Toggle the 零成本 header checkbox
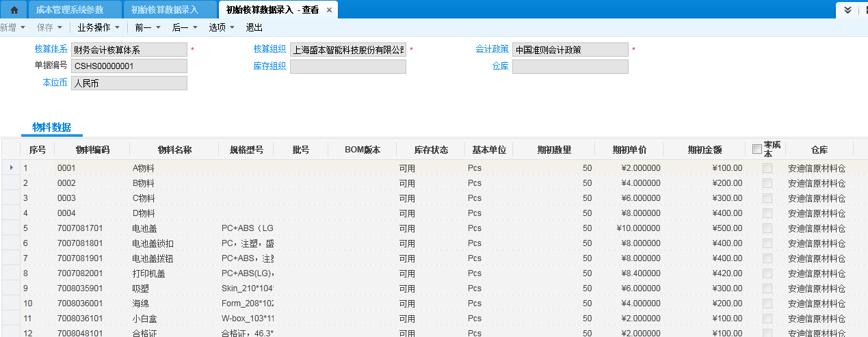868x337 pixels. [x=757, y=149]
